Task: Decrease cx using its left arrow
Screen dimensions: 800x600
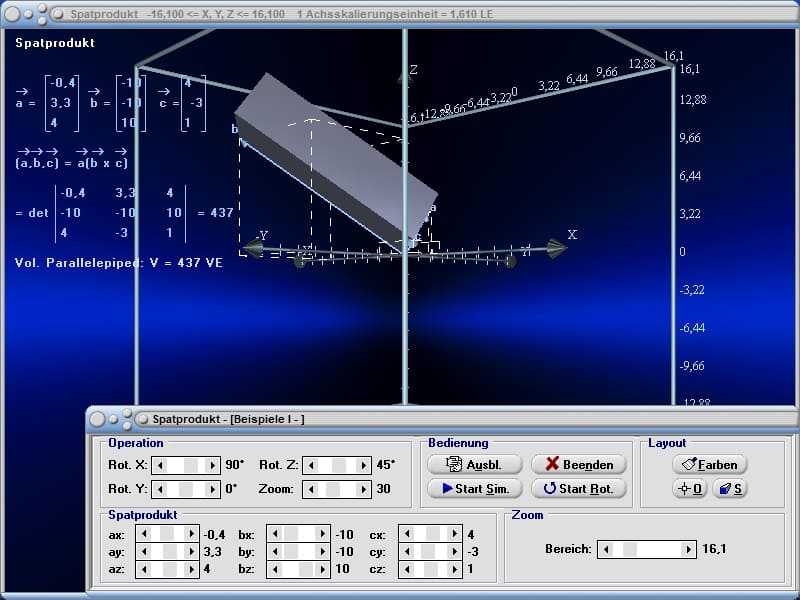Action: point(407,534)
